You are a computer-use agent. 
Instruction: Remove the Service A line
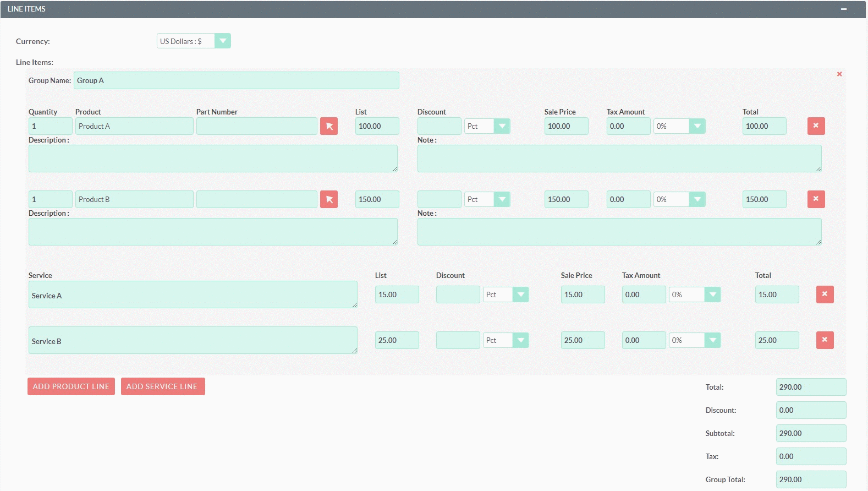[825, 294]
